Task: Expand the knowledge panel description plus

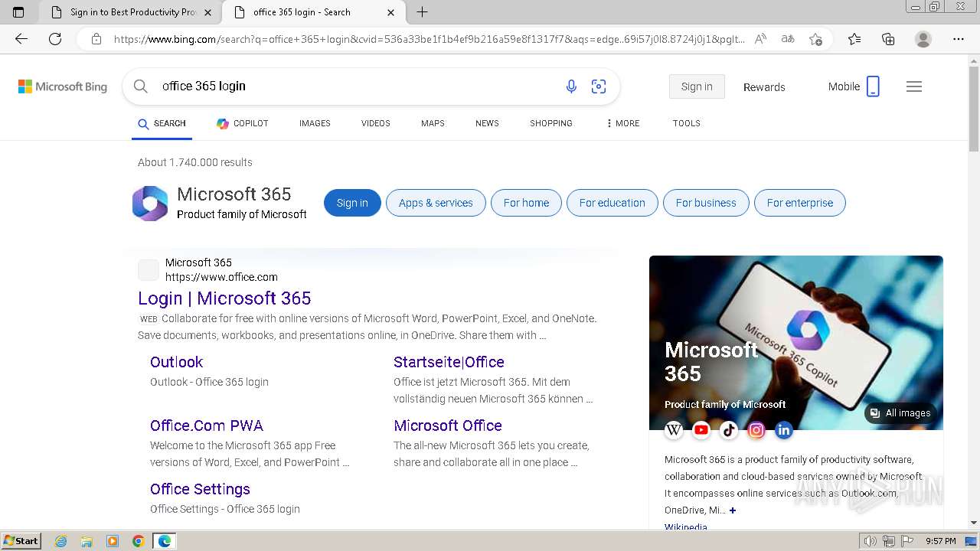Action: [733, 510]
